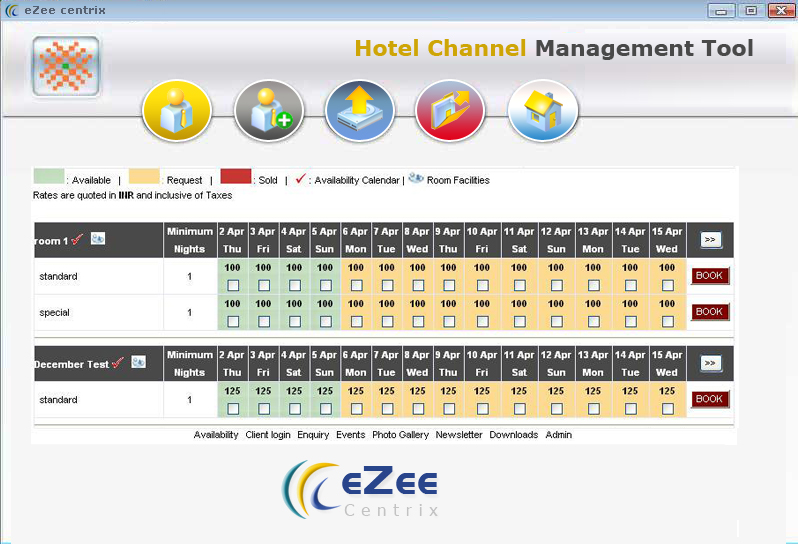Tick room 1 special 3 Apr checkbox
The height and width of the screenshot is (544, 798).
coord(264,322)
